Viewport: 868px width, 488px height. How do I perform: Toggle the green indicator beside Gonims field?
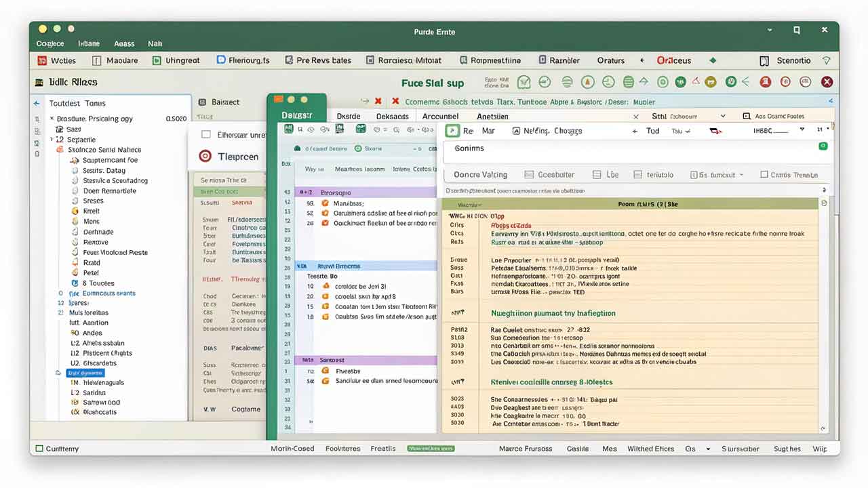point(823,146)
